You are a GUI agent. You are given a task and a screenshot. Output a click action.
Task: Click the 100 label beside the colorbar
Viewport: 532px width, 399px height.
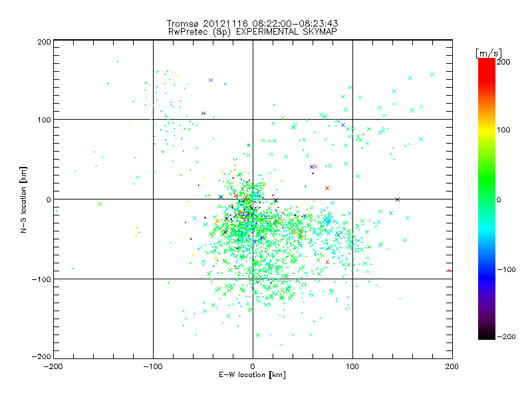(x=503, y=130)
